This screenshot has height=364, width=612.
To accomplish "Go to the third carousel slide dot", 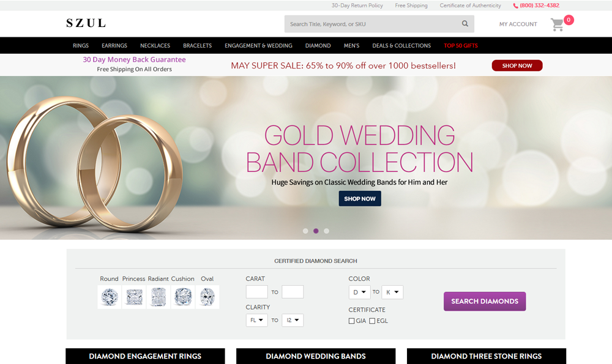I will coord(326,231).
